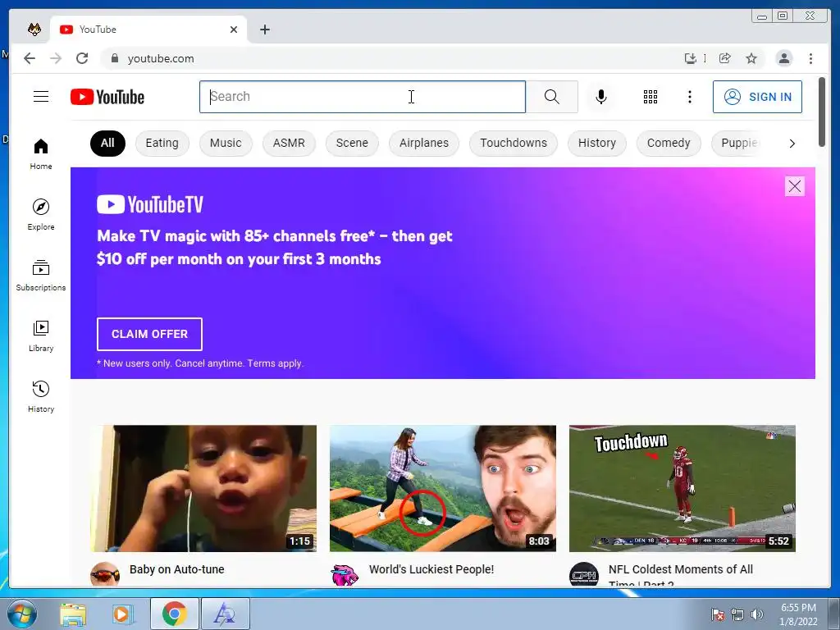Click the Action Center flag tray icon
Screen dimensions: 840x630
click(718, 614)
